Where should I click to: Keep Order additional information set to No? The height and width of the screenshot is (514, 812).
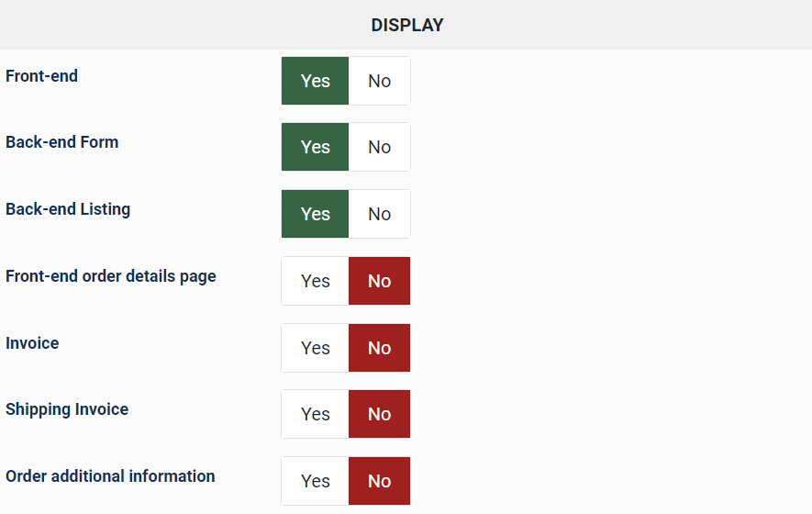(379, 481)
